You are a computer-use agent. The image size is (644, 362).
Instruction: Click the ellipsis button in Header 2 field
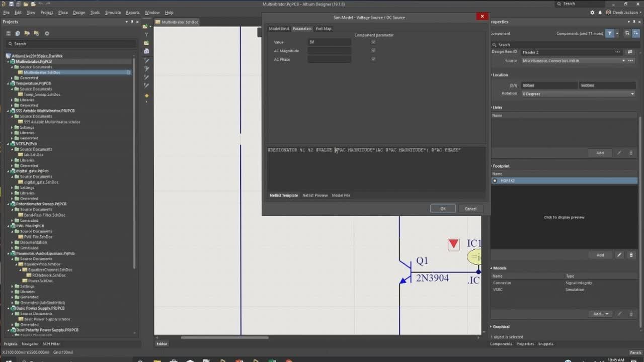[x=617, y=52]
